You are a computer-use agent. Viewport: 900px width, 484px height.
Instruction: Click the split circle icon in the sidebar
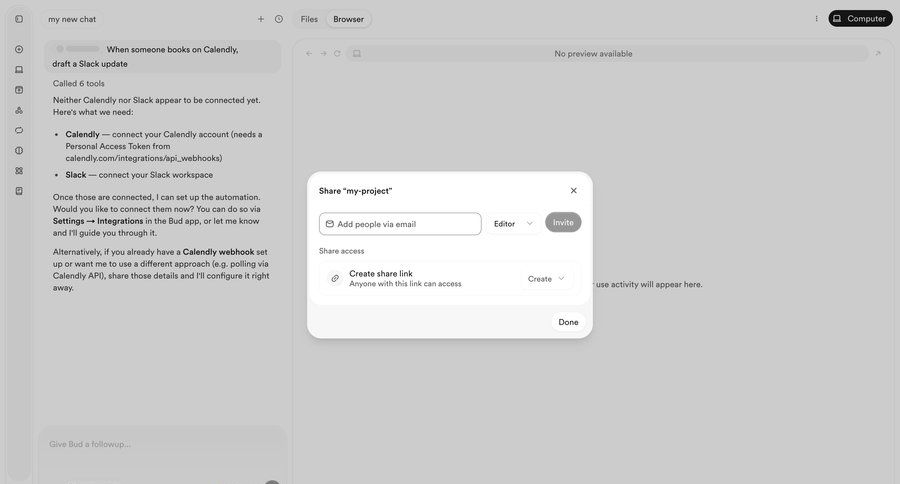click(x=19, y=150)
